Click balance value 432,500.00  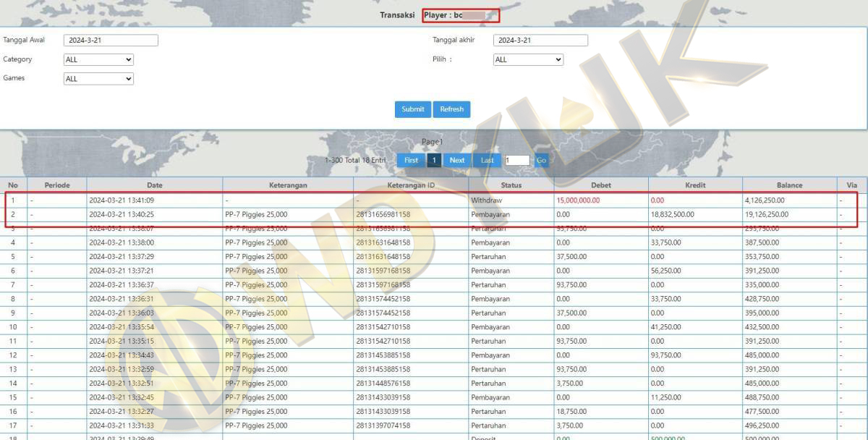[763, 327]
